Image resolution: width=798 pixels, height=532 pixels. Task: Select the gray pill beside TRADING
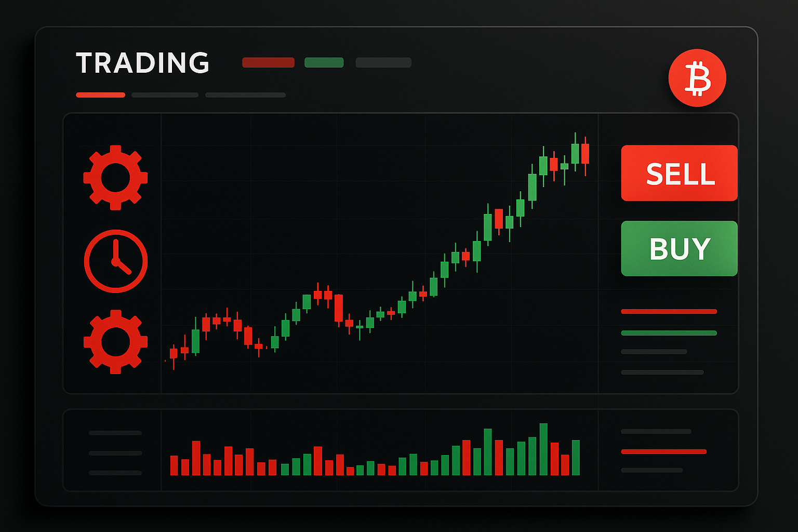[x=383, y=62]
